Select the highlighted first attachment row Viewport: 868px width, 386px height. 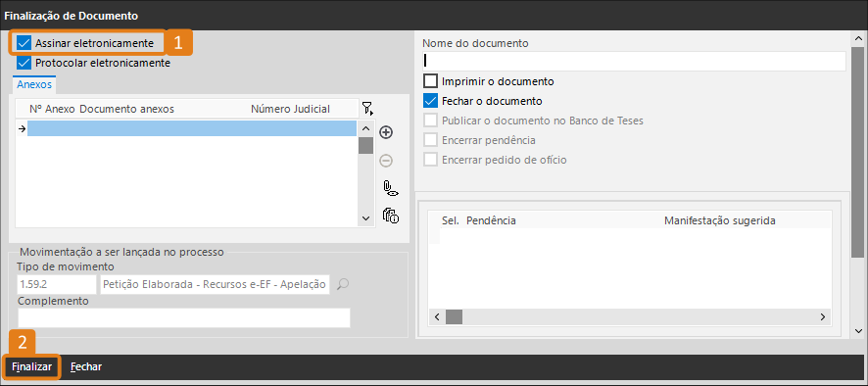(x=192, y=128)
